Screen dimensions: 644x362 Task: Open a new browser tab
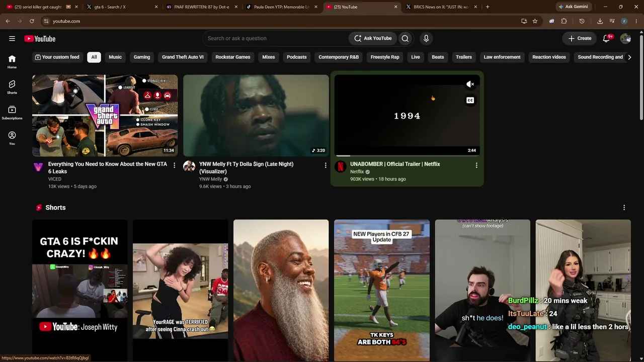pos(488,7)
